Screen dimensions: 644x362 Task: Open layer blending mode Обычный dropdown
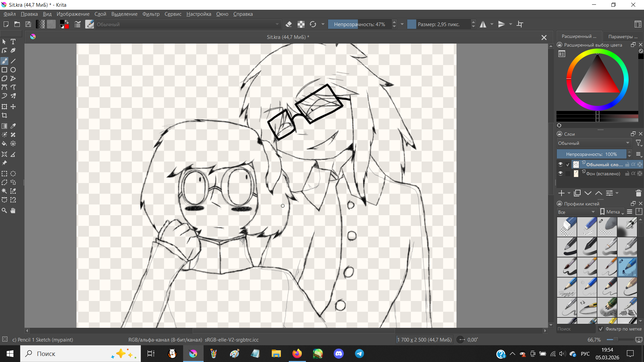pyautogui.click(x=594, y=143)
